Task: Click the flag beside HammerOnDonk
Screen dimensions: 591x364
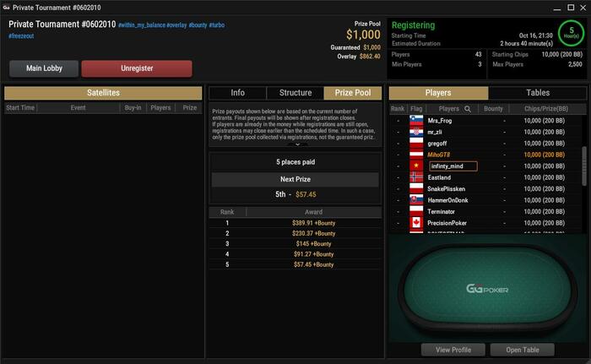Action: (416, 200)
